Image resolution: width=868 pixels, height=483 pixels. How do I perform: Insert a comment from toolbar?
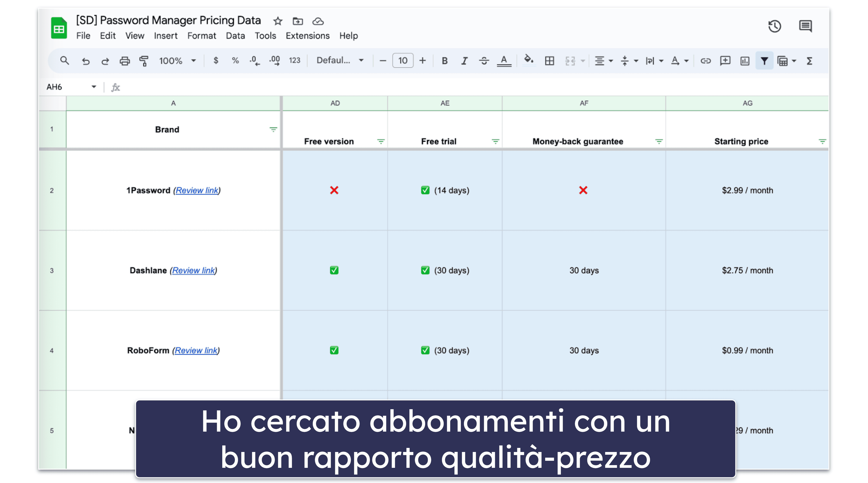pyautogui.click(x=725, y=61)
